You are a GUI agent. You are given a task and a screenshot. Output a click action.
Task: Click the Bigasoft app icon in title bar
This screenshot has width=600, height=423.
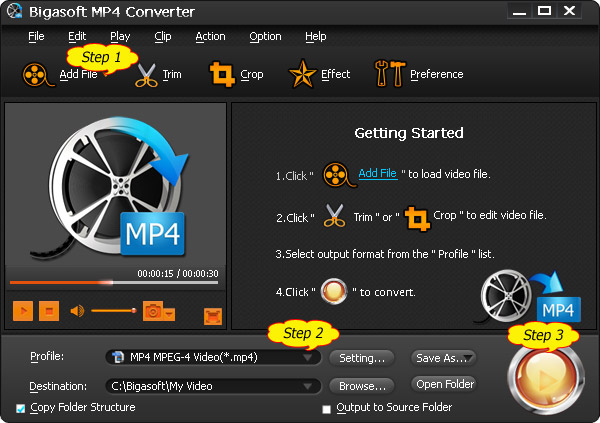(15, 11)
